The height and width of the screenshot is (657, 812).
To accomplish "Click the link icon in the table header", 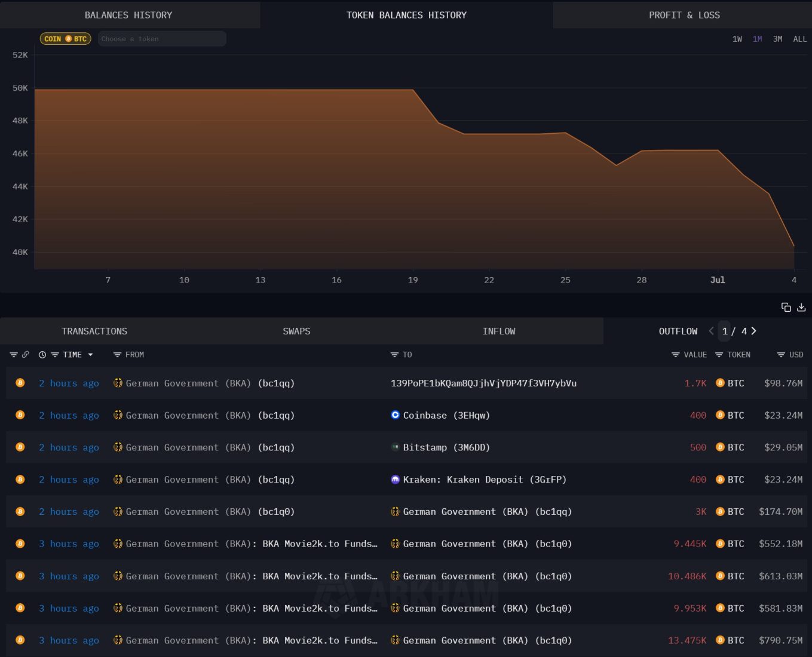I will [26, 355].
